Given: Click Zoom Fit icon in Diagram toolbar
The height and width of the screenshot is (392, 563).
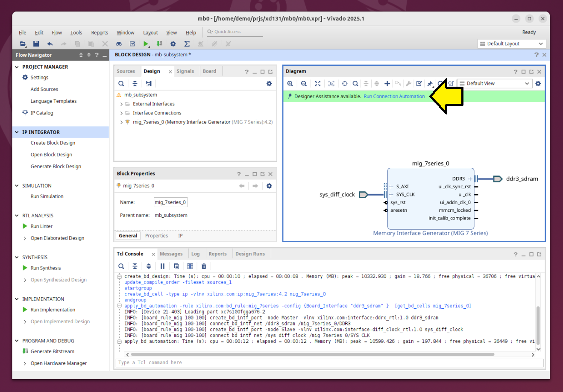Looking at the screenshot, I should click(317, 84).
